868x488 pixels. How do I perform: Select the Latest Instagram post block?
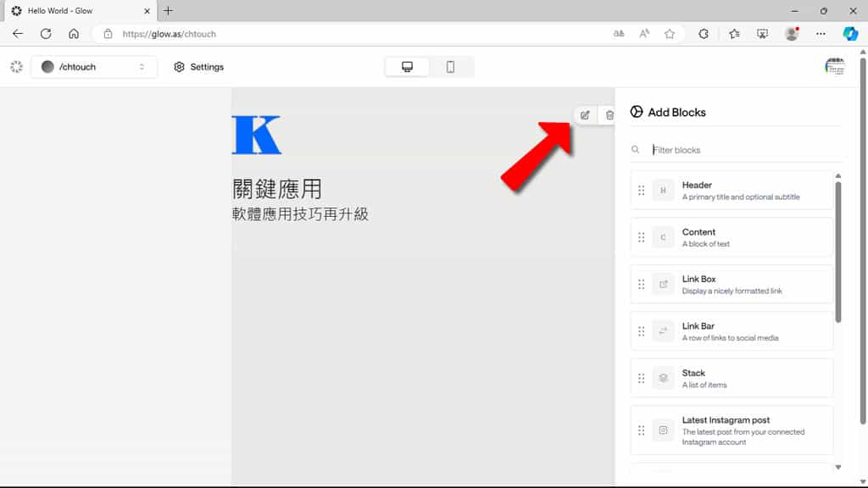(732, 430)
